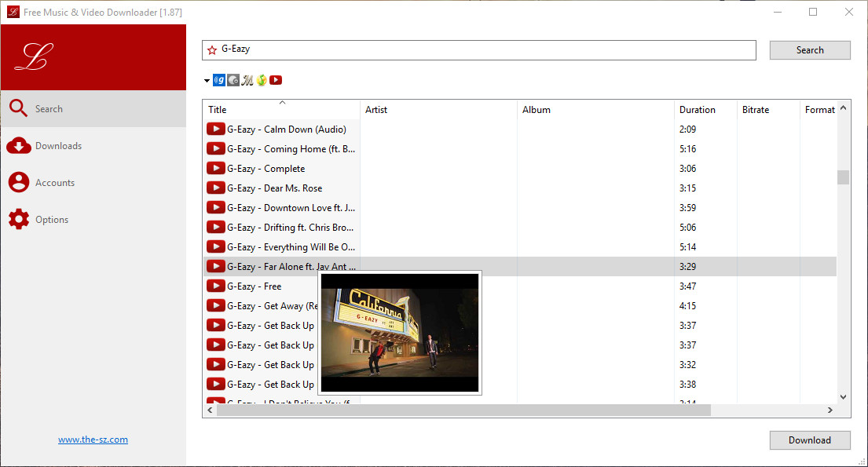Select duration 3:06 cell

tap(687, 168)
